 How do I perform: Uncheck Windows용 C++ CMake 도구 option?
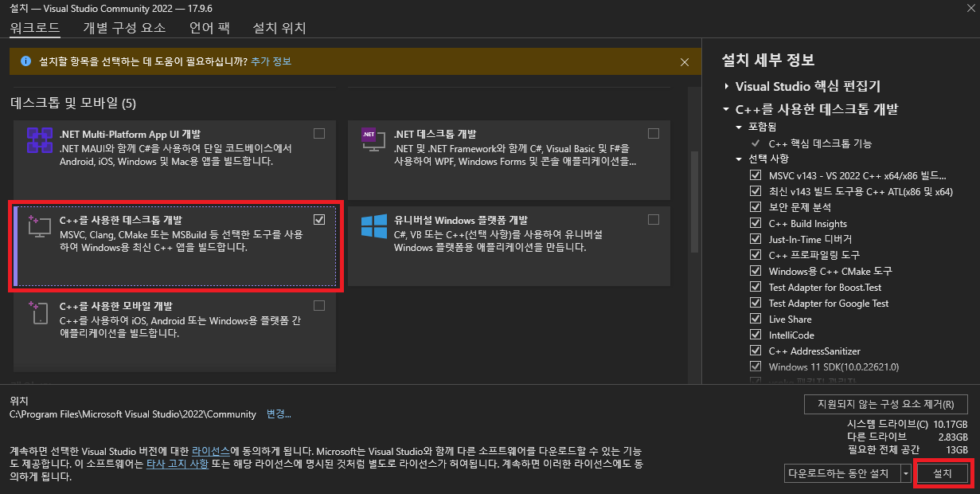click(x=755, y=271)
